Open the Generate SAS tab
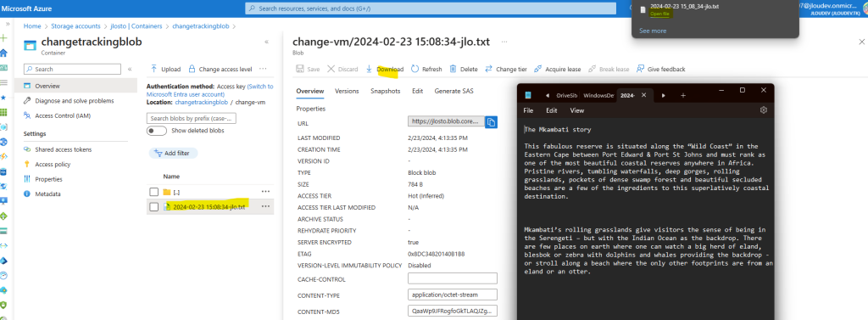The image size is (868, 320). coord(454,91)
